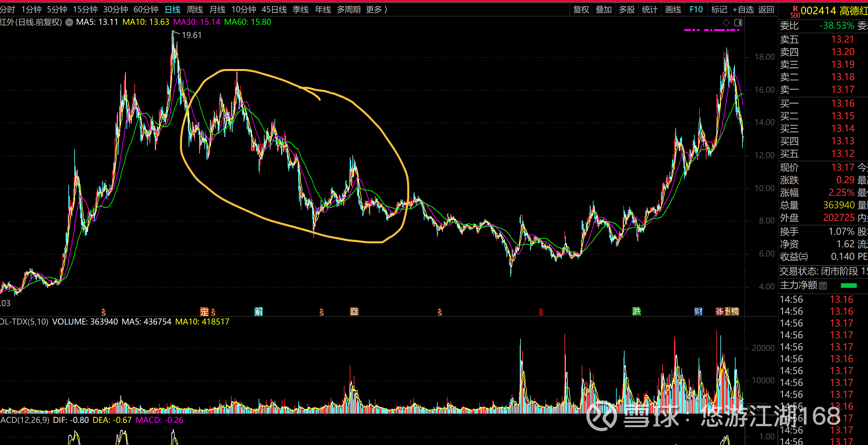868x445 pixels.
Task: Toggle 复权 price adjustment mode
Action: [x=581, y=10]
